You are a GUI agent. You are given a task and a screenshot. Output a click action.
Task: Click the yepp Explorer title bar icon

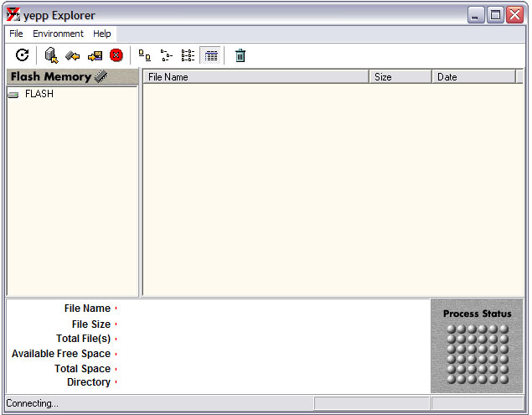13,14
